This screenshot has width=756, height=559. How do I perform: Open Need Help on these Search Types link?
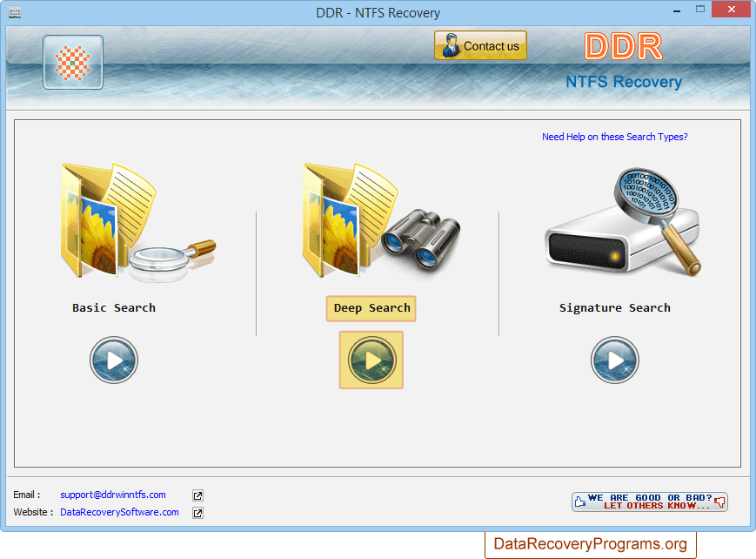point(615,137)
